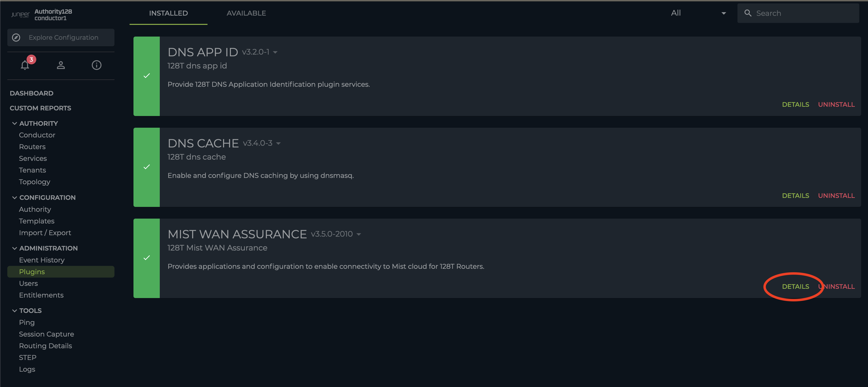Click the Mist WAN Assurance green checkmark
Viewport: 868px width, 387px height.
coord(147,258)
